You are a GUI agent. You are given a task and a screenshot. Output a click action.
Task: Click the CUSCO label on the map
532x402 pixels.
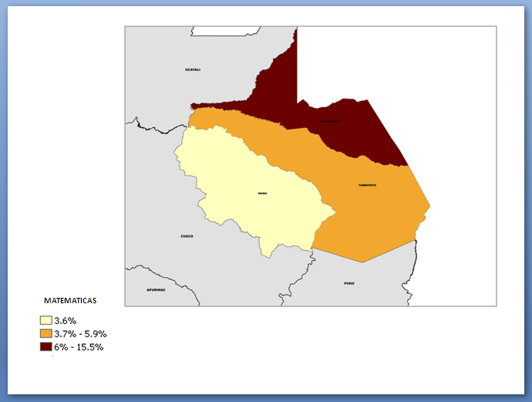(x=187, y=236)
